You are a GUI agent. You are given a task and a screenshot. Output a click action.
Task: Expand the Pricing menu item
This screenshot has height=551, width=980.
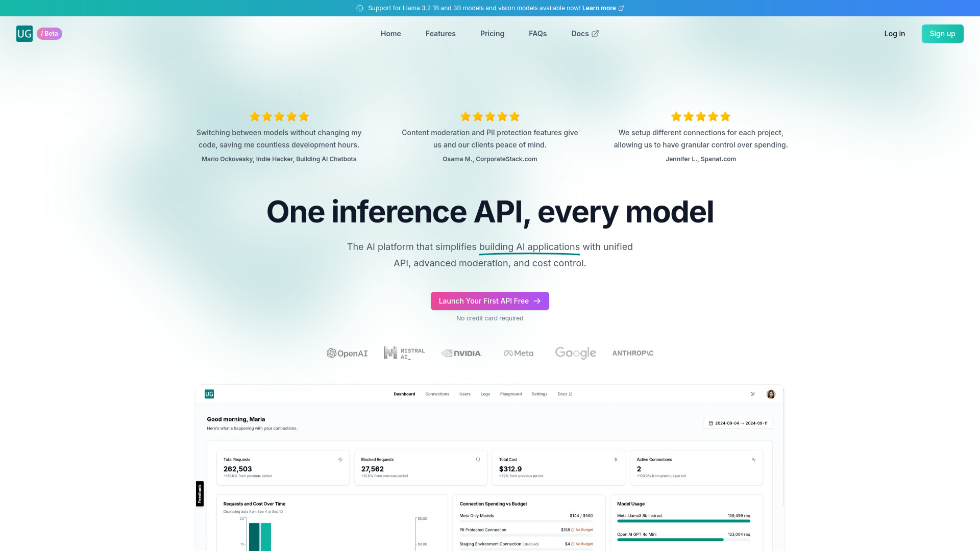492,34
